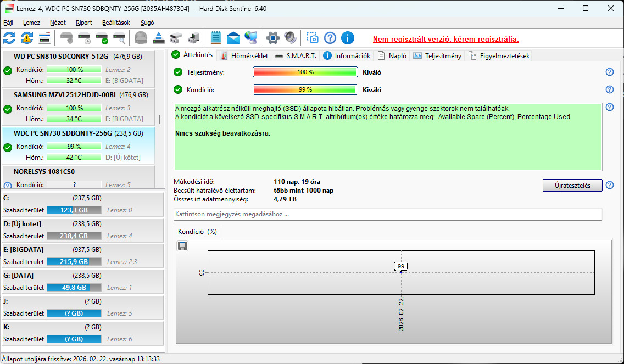Select the D: [Új kötet] partition
624x364 pixels.
[x=83, y=230]
